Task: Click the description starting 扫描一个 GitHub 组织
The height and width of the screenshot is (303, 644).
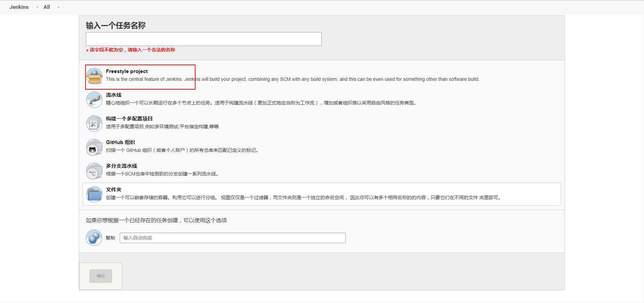Action: click(x=183, y=150)
